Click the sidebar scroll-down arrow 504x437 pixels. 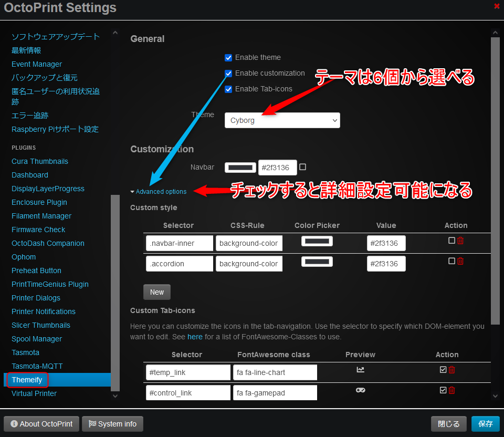pyautogui.click(x=115, y=396)
